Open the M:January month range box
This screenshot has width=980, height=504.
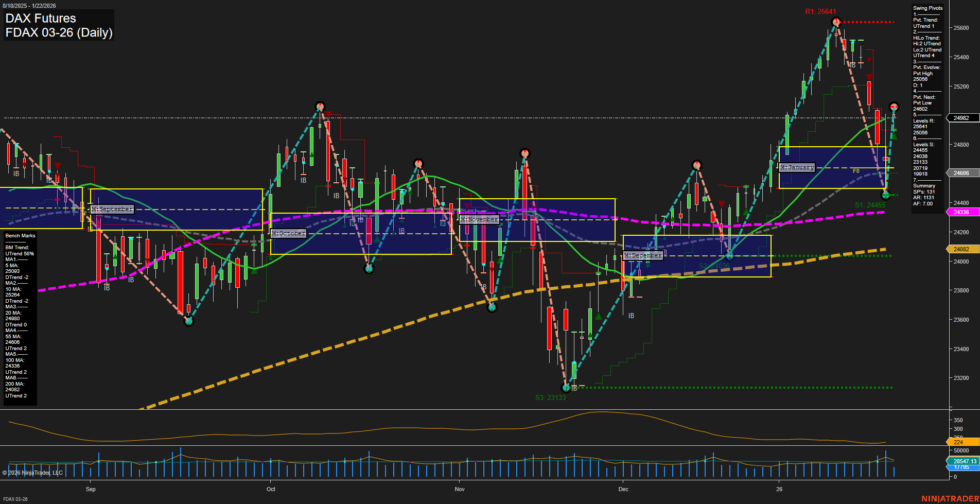[797, 167]
